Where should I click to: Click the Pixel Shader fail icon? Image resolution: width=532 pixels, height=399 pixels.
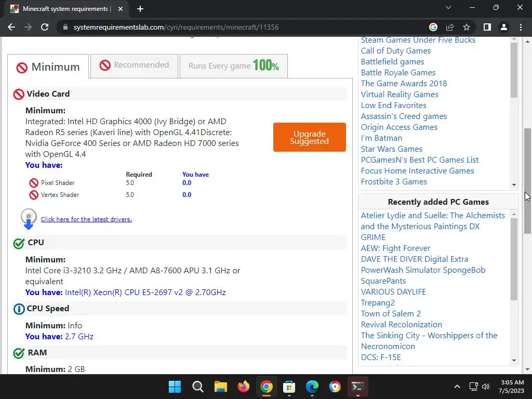point(34,183)
